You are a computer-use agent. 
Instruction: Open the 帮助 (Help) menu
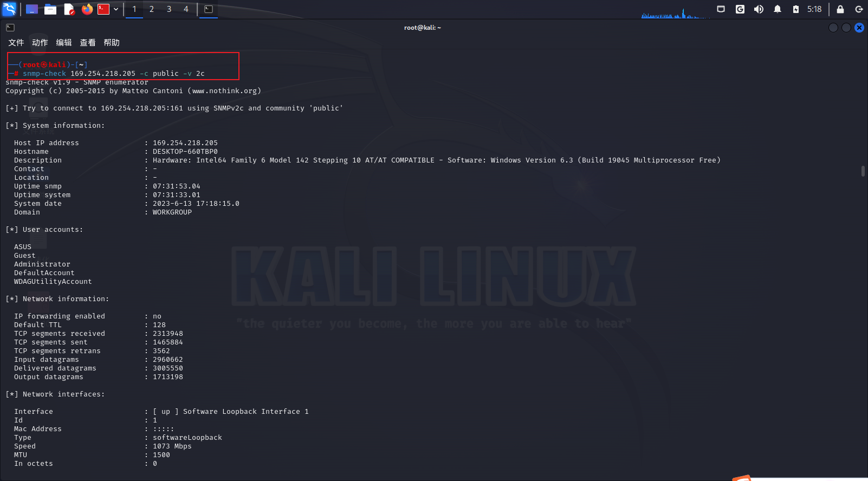pos(112,43)
